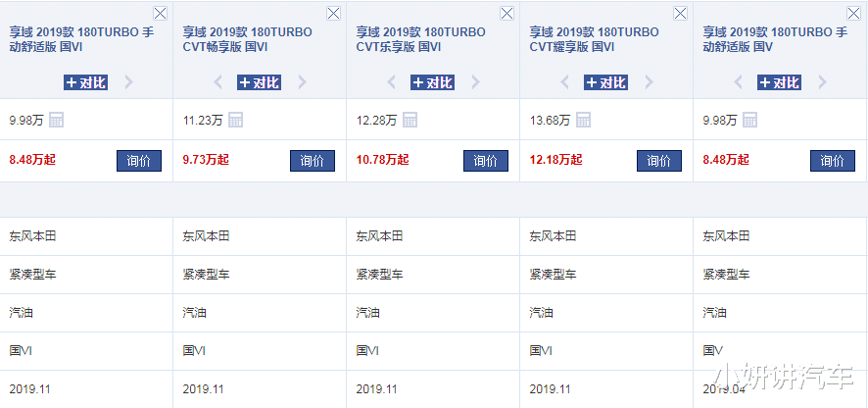Open the price calculator next to 12.28万

click(410, 121)
